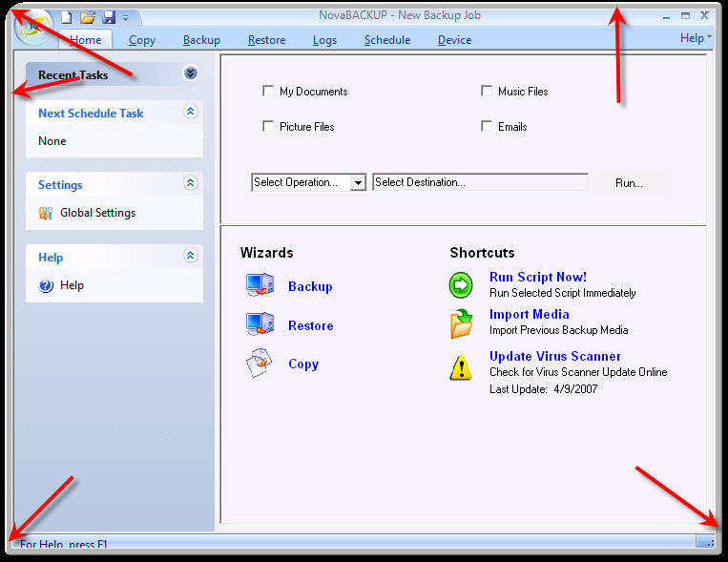Viewport: 728px width, 562px height.
Task: Click the Global Settings icon
Action: 46,213
